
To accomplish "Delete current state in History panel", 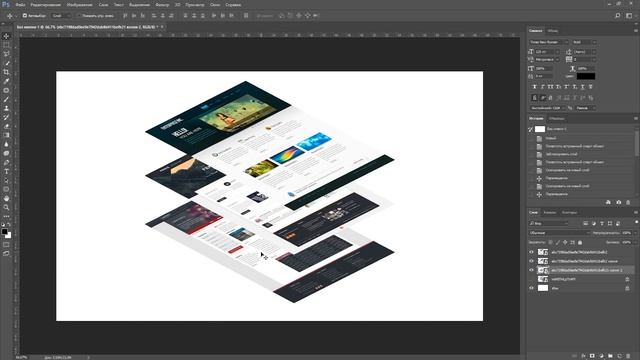I will [628, 202].
